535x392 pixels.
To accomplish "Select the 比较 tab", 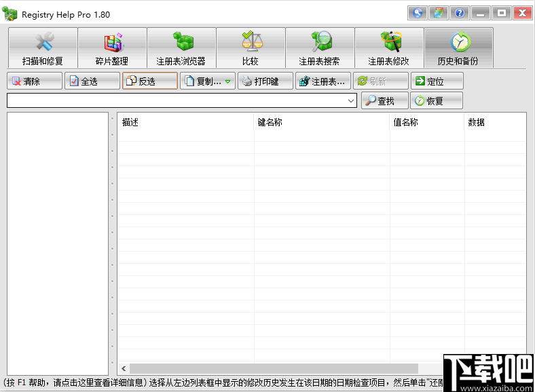I will tap(251, 47).
